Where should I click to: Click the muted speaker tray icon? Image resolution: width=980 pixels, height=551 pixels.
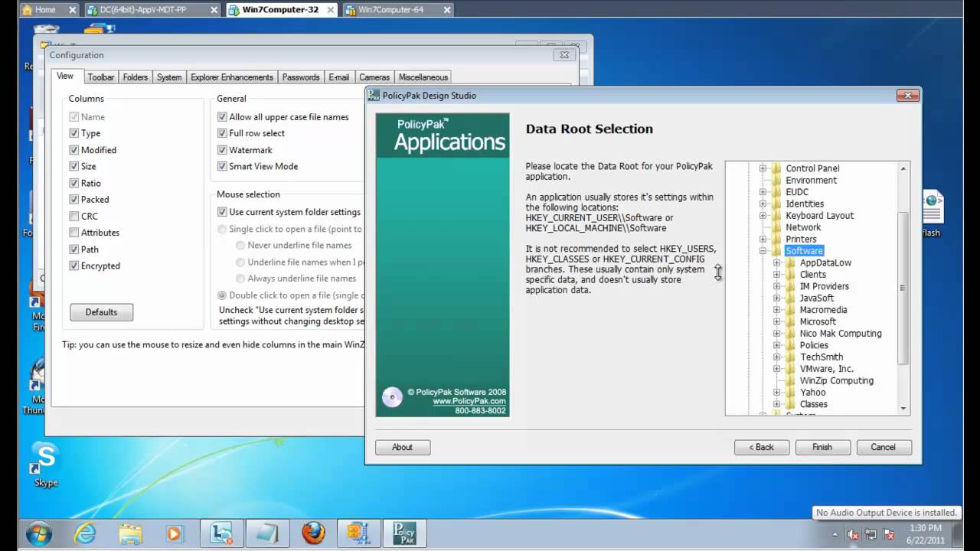[x=853, y=534]
